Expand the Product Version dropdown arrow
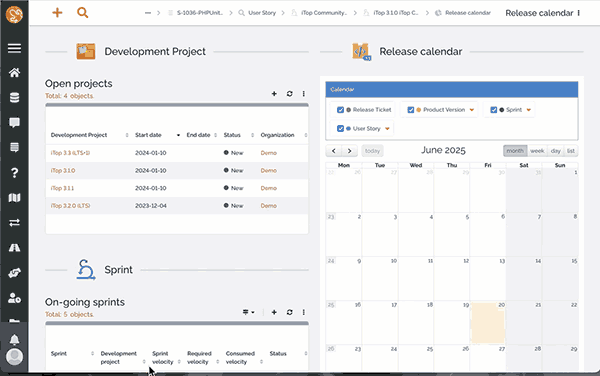Image resolution: width=600 pixels, height=376 pixels. pyautogui.click(x=471, y=110)
